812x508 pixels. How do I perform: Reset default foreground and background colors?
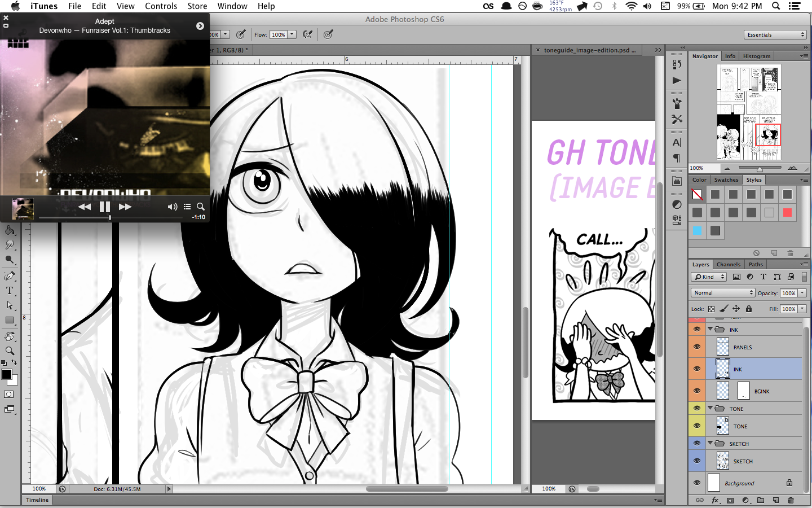coord(4,362)
